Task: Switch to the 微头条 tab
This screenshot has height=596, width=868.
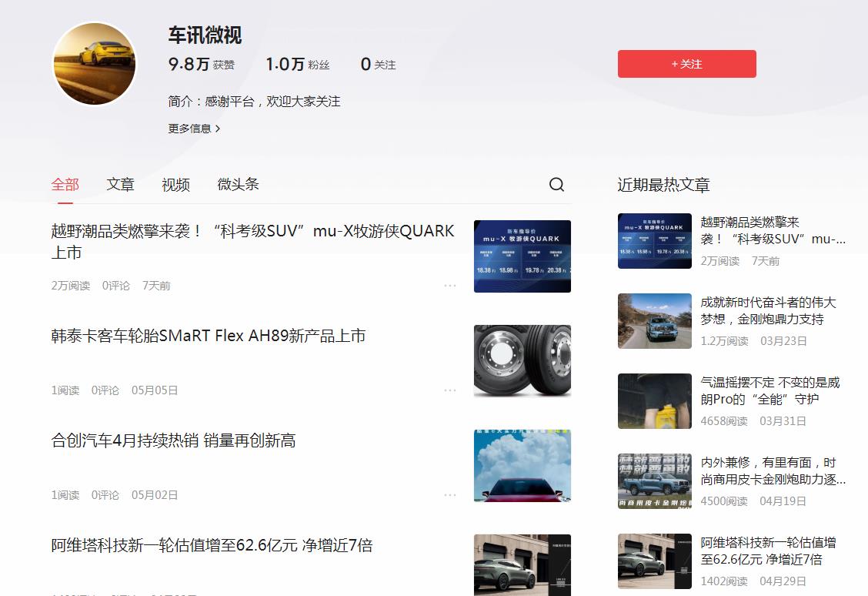Action: pyautogui.click(x=238, y=185)
